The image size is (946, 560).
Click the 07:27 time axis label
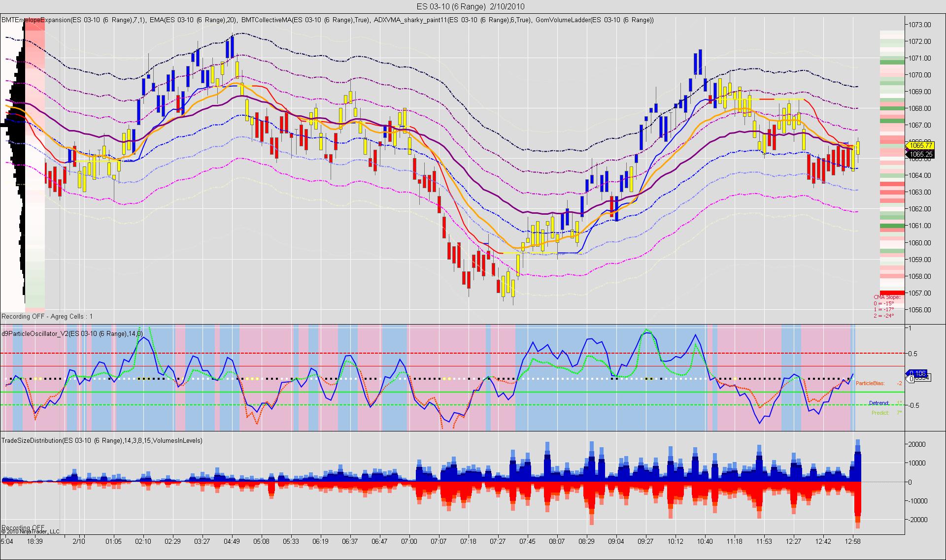click(x=498, y=541)
